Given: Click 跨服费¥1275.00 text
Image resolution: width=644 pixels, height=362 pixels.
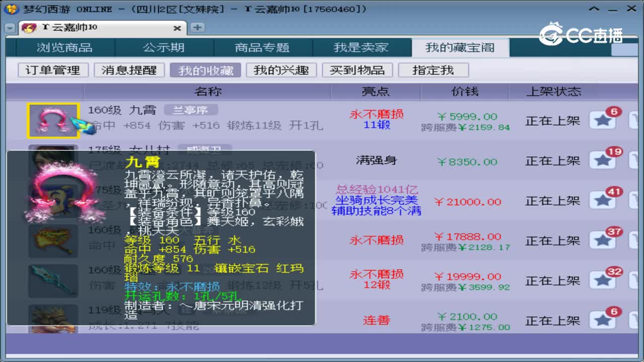Looking at the screenshot, I should 465,327.
